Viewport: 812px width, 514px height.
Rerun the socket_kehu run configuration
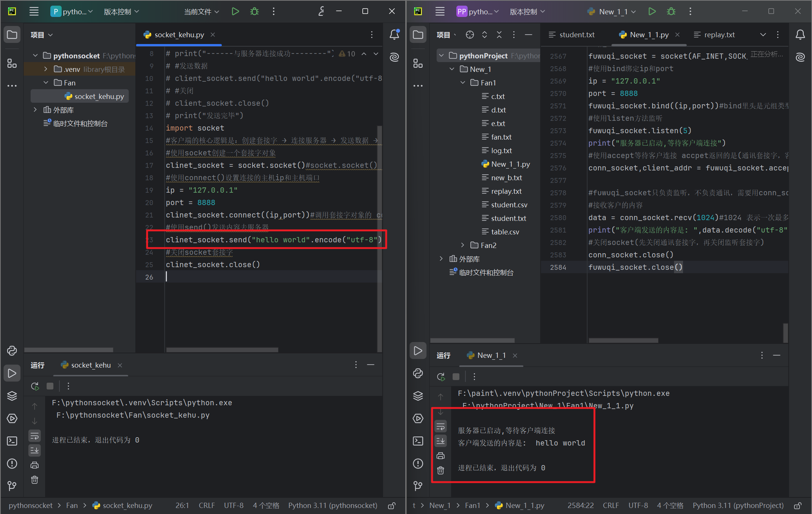[35, 386]
